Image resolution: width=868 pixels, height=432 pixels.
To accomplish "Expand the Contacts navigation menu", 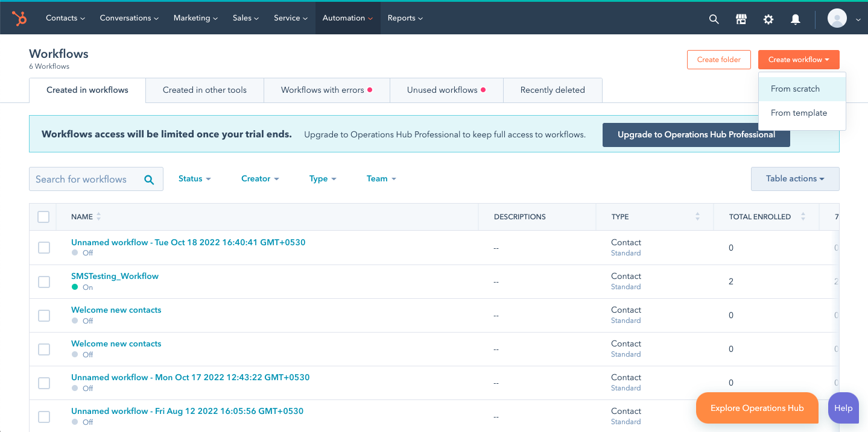I will pyautogui.click(x=65, y=18).
